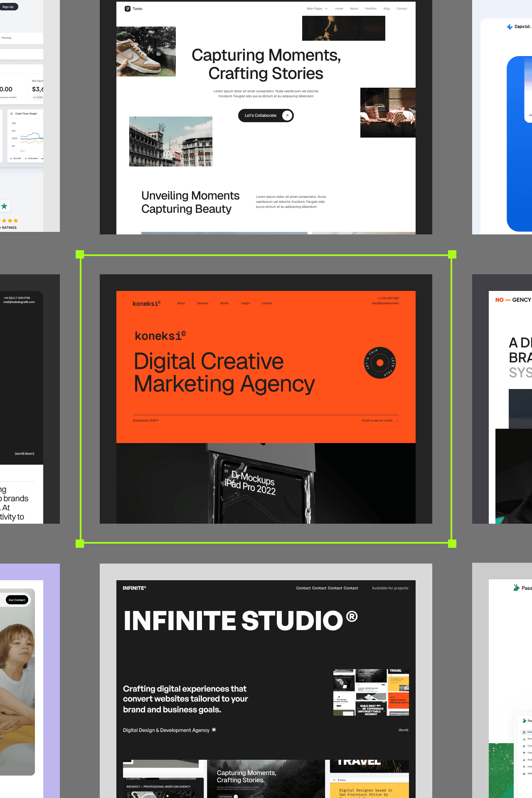532x798 pixels.
Task: Click the arrow icon on Let's Collaborate button
Action: point(287,116)
